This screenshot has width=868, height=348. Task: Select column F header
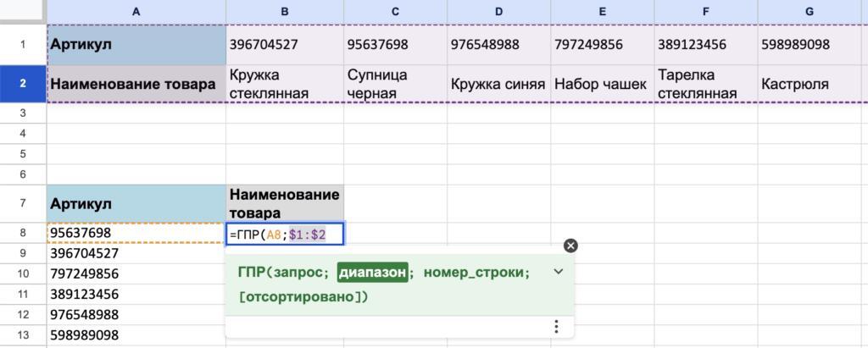tap(706, 12)
